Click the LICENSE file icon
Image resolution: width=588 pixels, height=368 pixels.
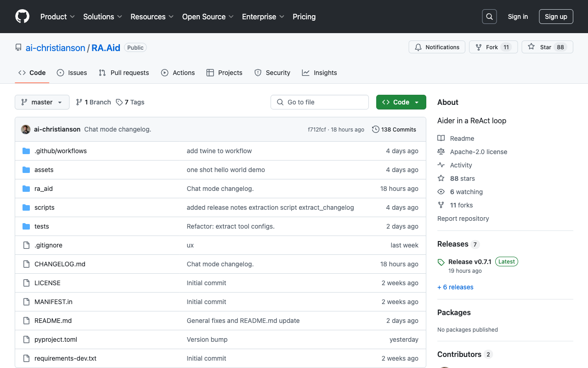(x=26, y=283)
